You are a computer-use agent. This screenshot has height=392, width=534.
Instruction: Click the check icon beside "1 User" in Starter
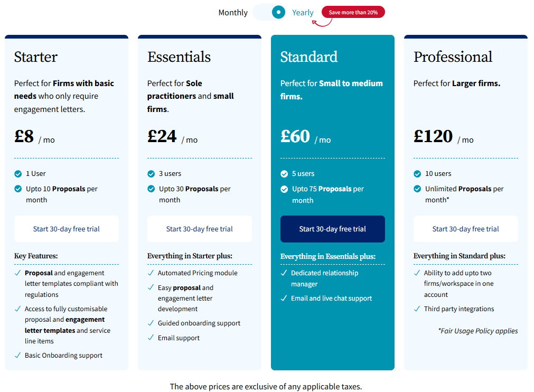tap(18, 173)
